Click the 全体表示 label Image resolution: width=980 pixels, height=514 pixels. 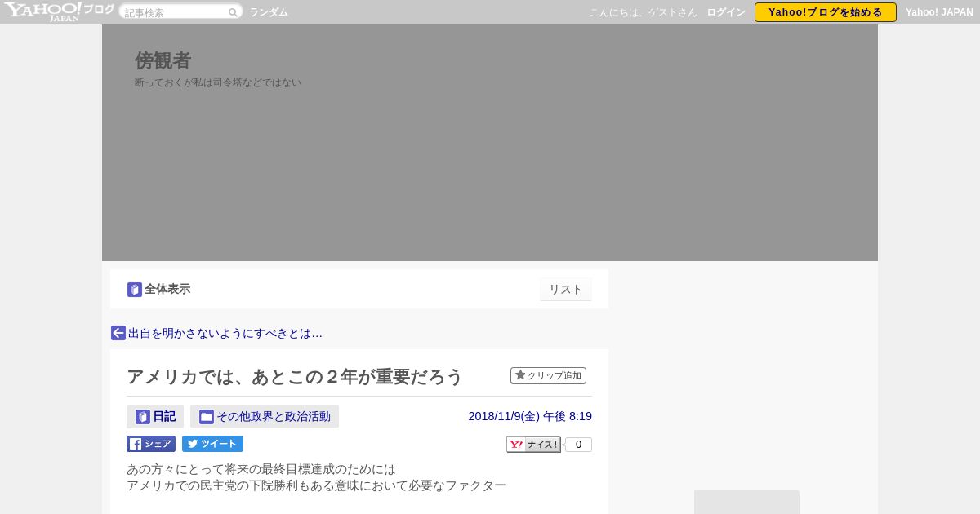click(167, 289)
